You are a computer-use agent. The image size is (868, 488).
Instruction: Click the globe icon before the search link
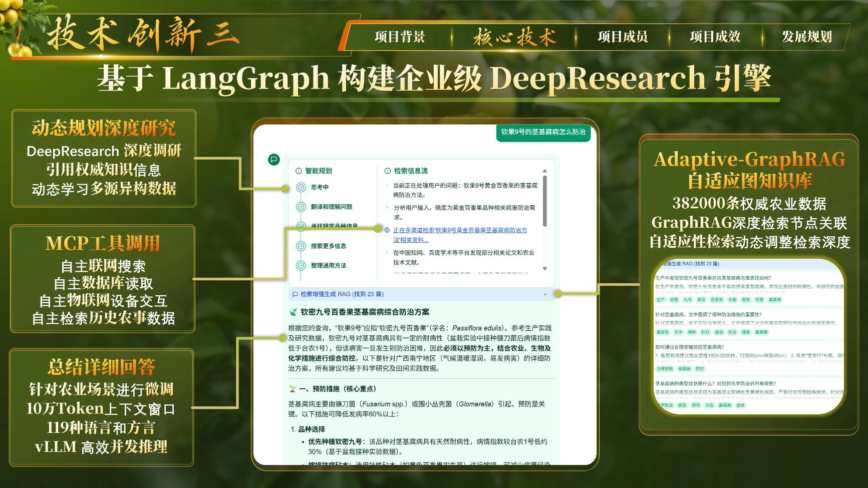(x=387, y=230)
